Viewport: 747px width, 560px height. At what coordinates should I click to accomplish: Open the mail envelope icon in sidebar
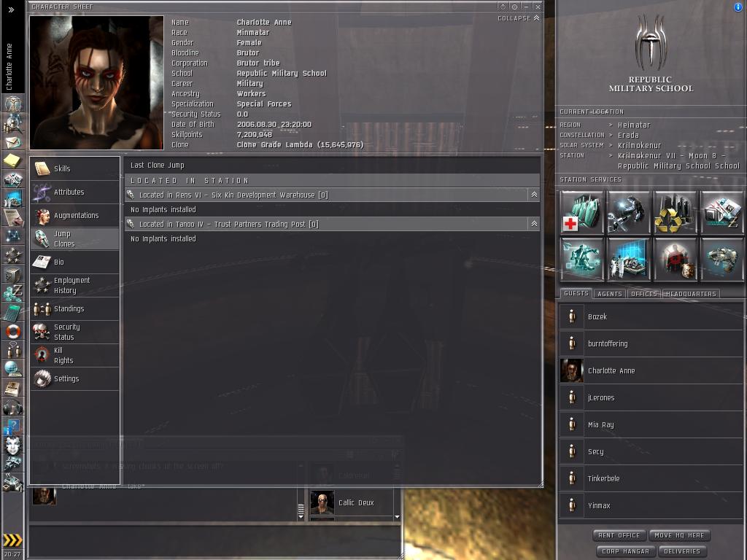pos(13,142)
